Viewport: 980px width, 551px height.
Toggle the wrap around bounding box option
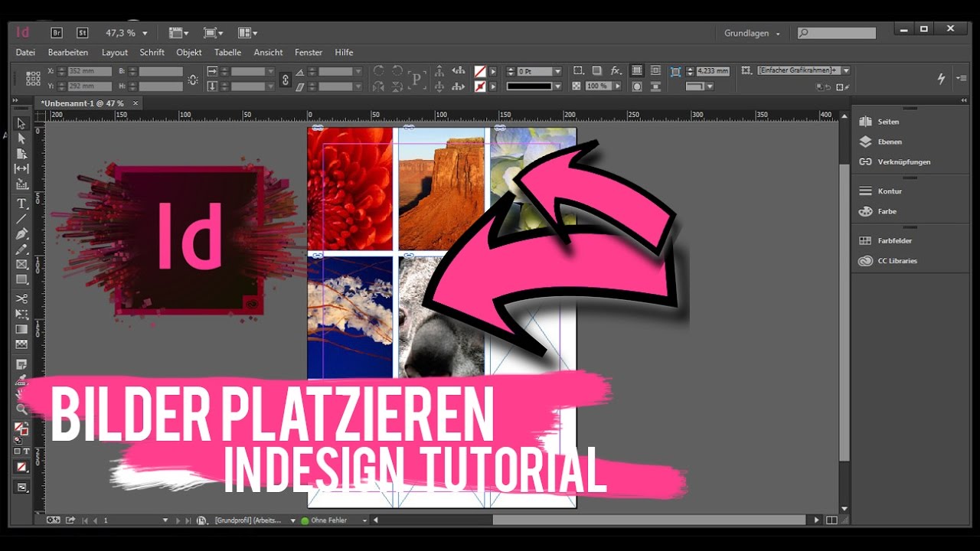pyautogui.click(x=655, y=71)
